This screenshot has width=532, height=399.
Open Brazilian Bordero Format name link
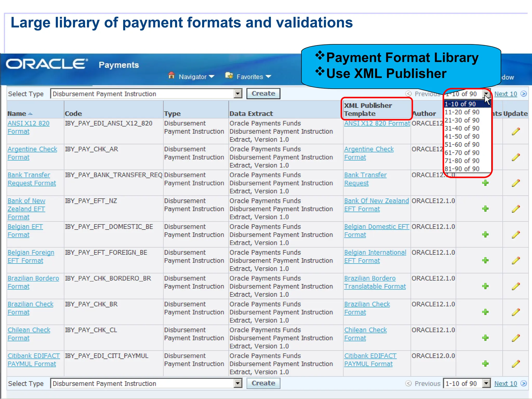coord(33,282)
